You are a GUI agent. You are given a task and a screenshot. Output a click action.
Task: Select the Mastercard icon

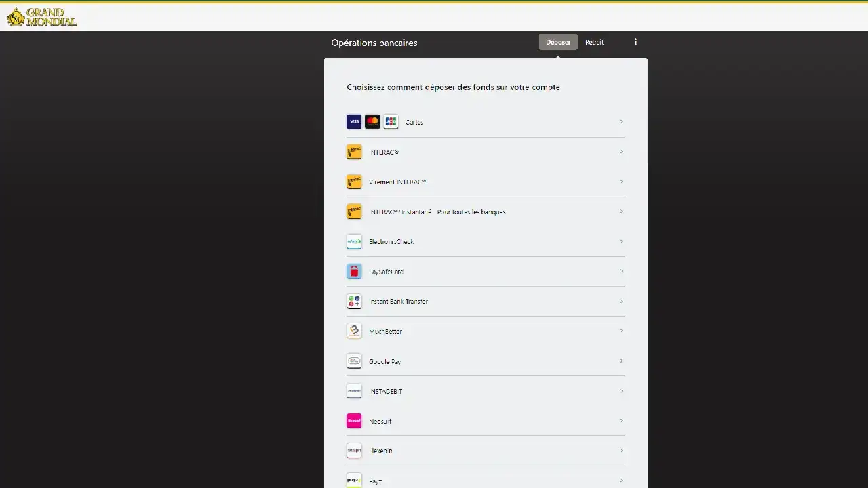coord(372,122)
